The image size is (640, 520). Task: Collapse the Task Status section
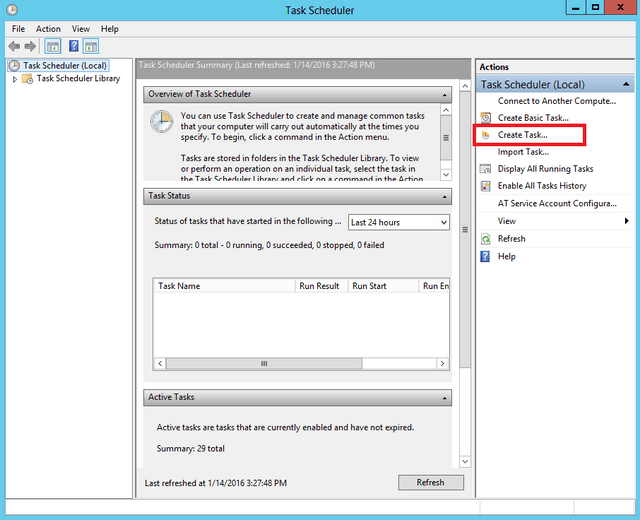[444, 197]
